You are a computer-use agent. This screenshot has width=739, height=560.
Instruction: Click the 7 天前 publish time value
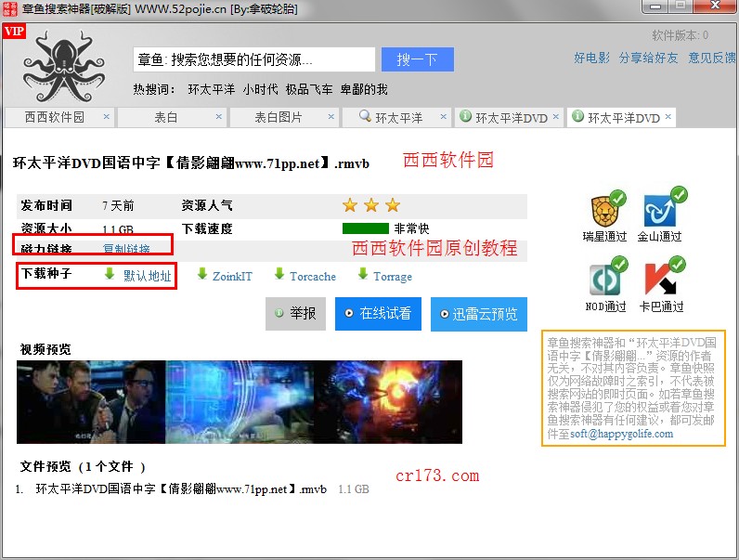click(118, 205)
